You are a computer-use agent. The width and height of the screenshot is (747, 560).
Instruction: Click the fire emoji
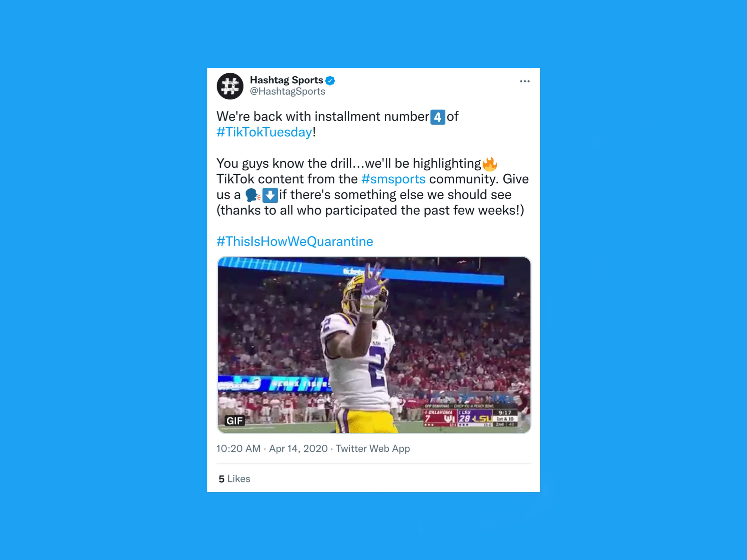point(490,164)
